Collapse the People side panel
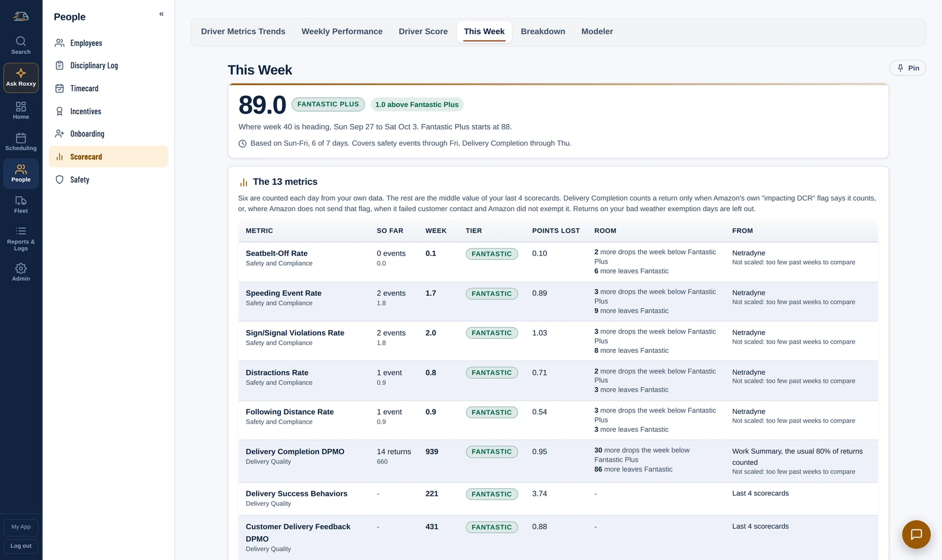Viewport: 942px width, 560px height. pos(161,14)
